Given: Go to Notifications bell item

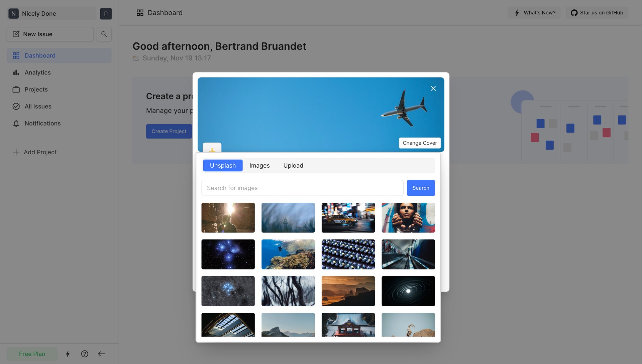Looking at the screenshot, I should (x=42, y=123).
